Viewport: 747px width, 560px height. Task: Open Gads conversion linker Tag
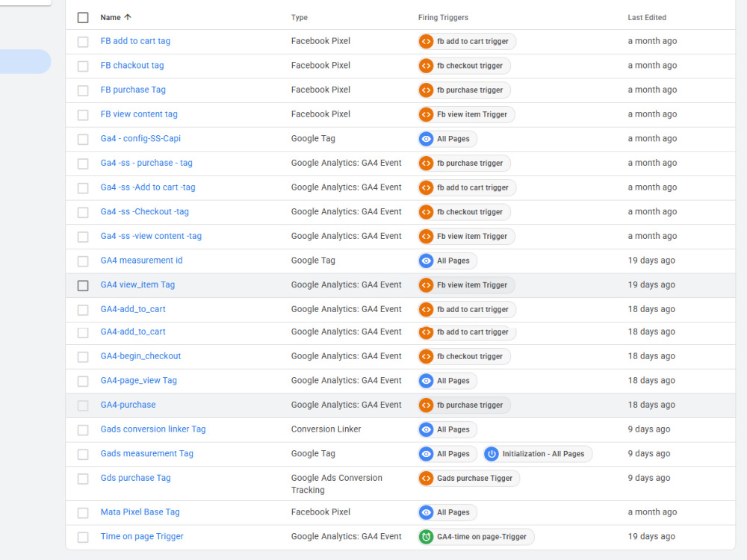(x=153, y=429)
